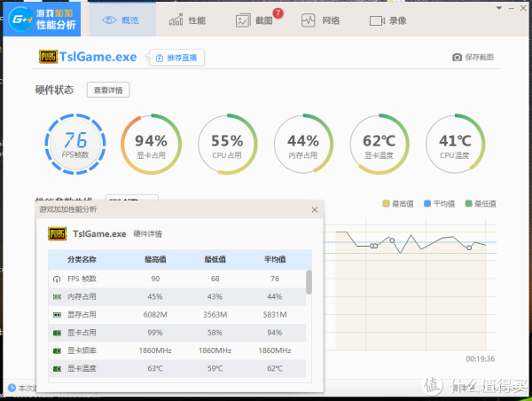The image size is (532, 401).
Task: Click the 显卡占用 row GPU icon
Action: point(57,333)
